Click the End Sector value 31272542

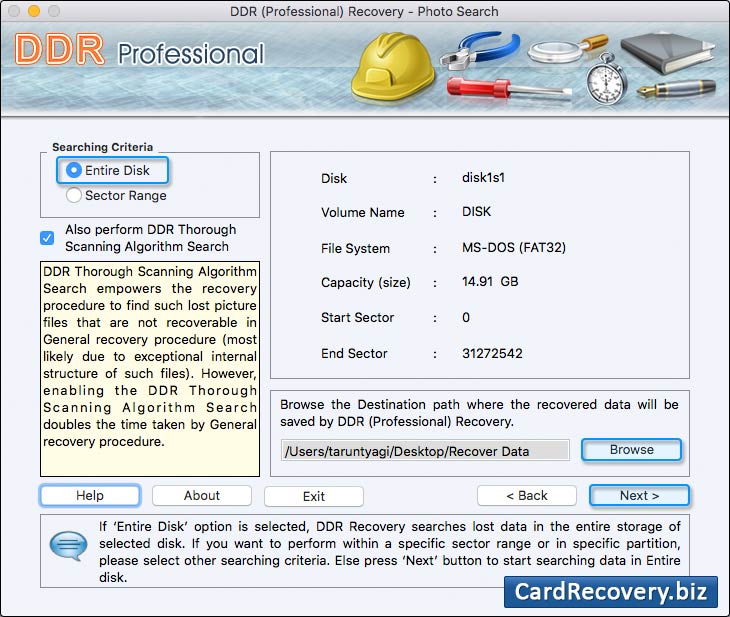[492, 353]
